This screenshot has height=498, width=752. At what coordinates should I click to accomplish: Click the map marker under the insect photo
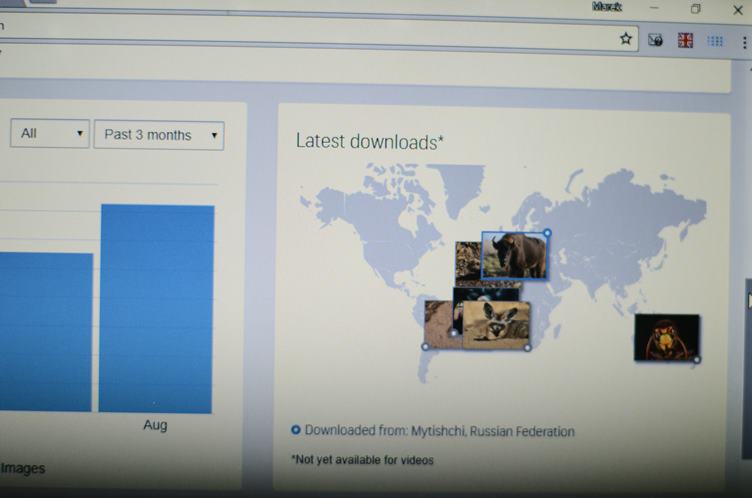tap(697, 359)
